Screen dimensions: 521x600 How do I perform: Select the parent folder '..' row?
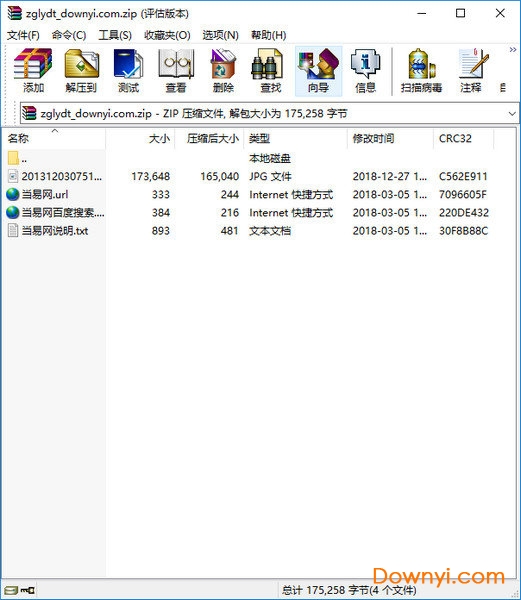(x=249, y=158)
